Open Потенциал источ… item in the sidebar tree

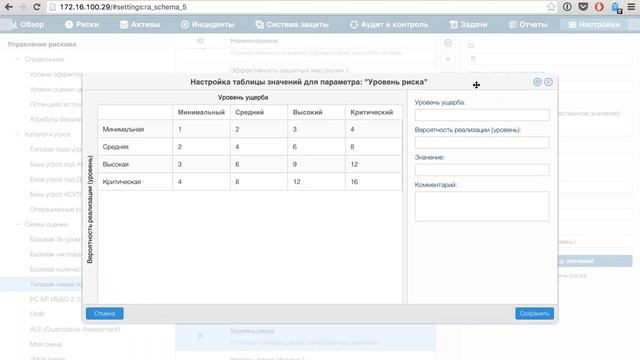56,104
